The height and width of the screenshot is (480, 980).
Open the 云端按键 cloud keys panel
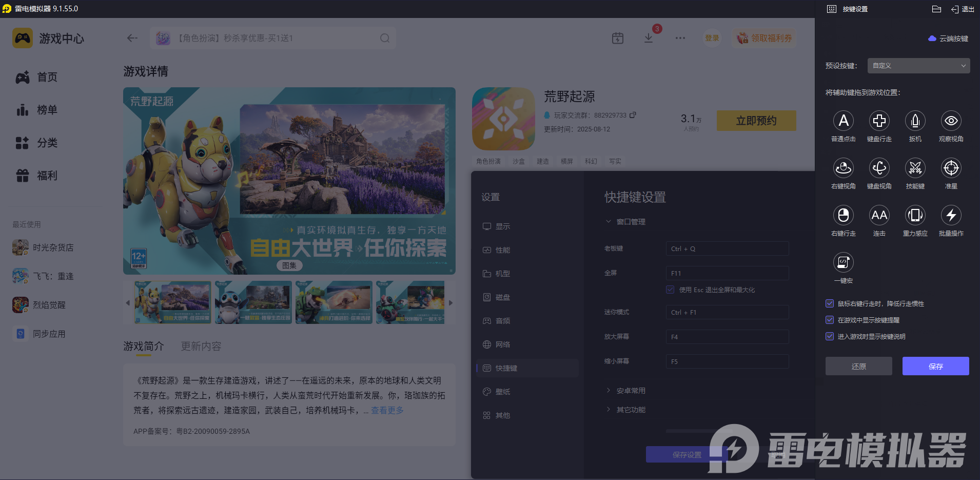click(x=948, y=38)
